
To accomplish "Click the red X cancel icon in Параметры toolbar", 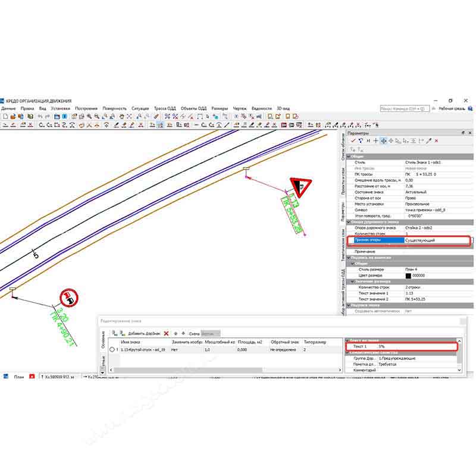I will tap(437, 140).
